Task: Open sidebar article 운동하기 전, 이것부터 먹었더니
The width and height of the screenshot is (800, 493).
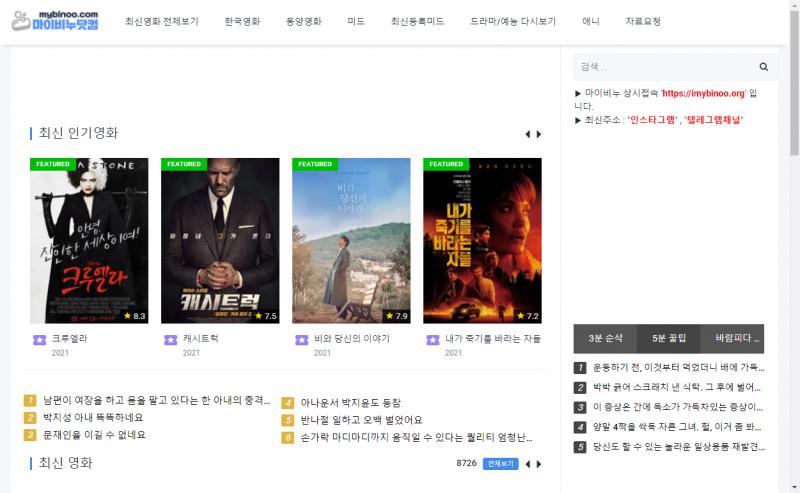Action: (679, 367)
